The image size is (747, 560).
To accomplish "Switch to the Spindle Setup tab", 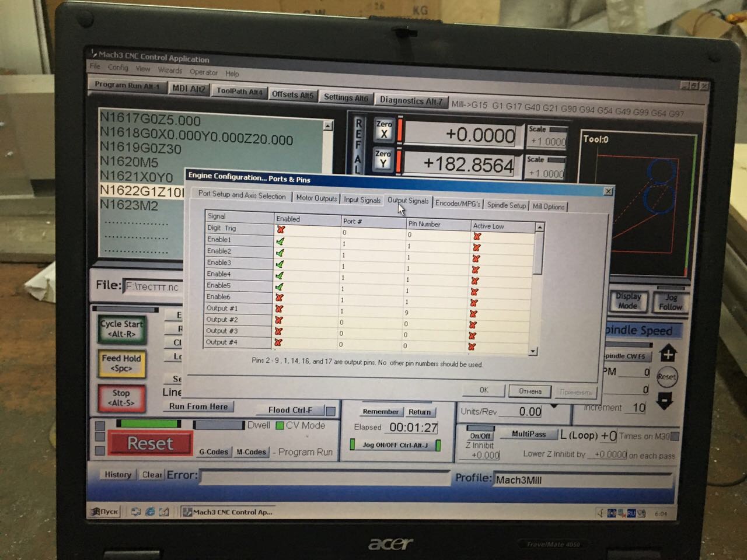I will pos(506,205).
